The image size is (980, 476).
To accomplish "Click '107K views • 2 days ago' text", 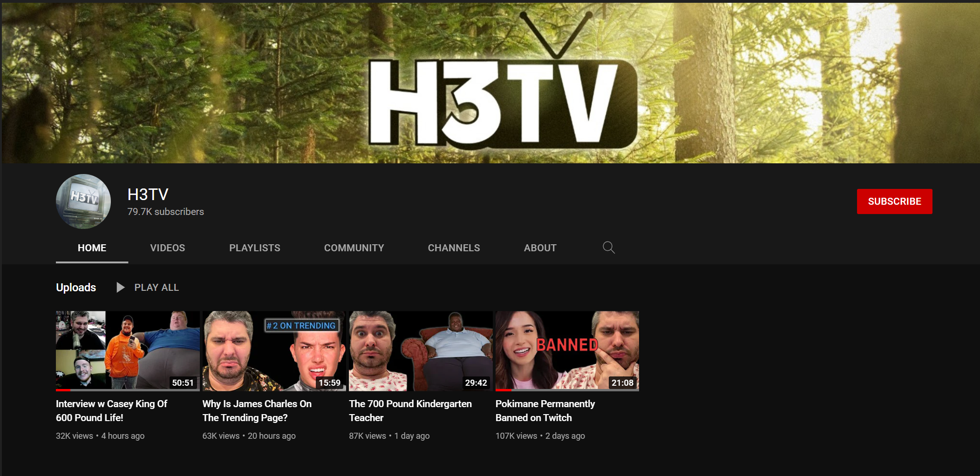I will 540,436.
